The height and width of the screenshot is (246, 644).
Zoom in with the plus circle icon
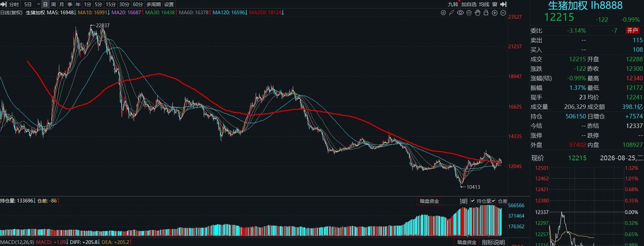click(494, 13)
